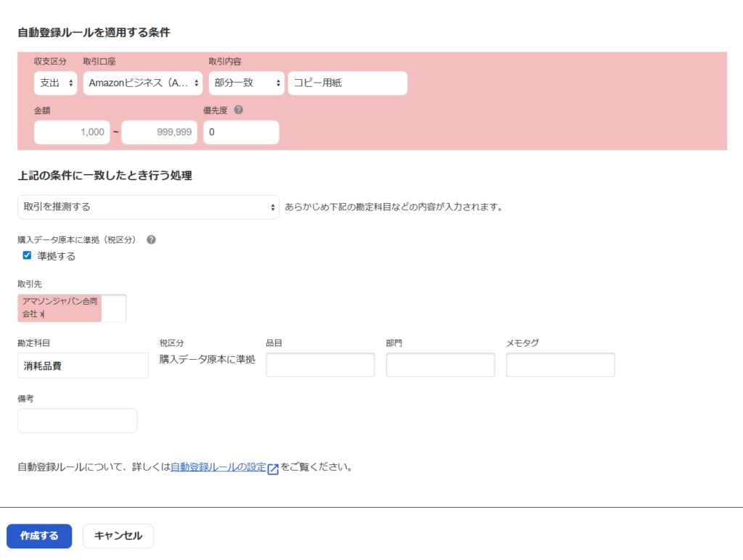Toggle the 準拠する checkbox
Viewport: 743px width, 560px height.
coord(27,255)
